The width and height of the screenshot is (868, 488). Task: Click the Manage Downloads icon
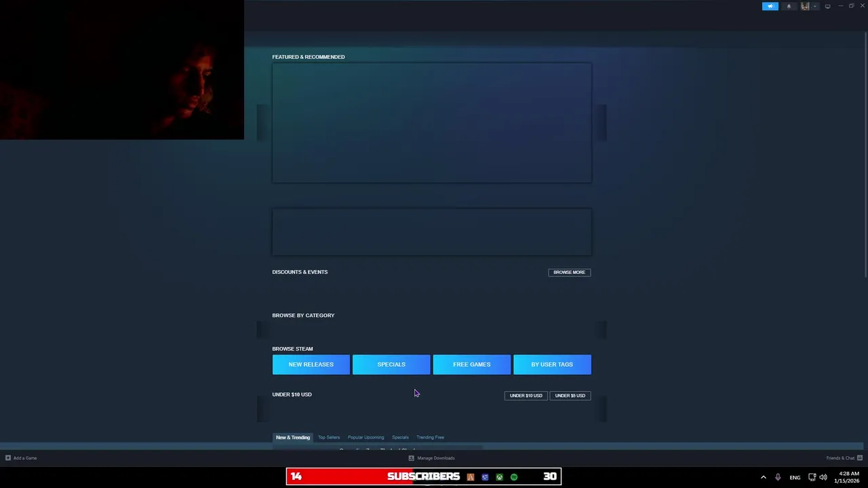pyautogui.click(x=411, y=458)
